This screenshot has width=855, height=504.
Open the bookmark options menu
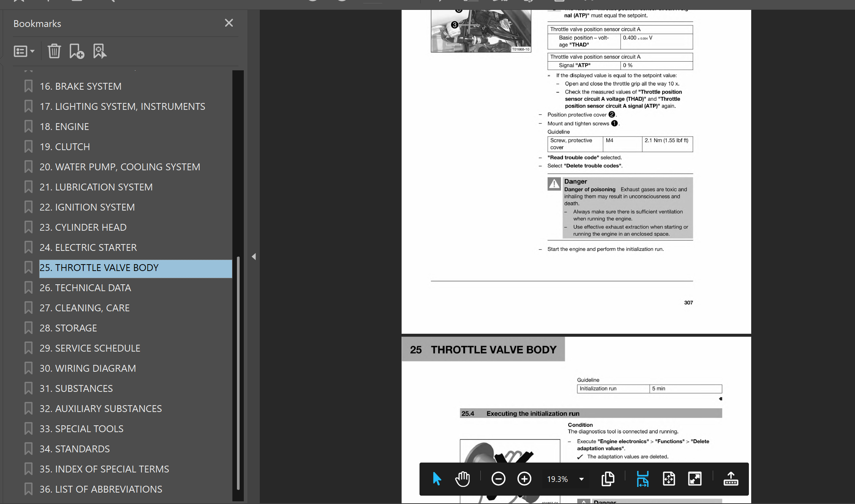coord(24,51)
